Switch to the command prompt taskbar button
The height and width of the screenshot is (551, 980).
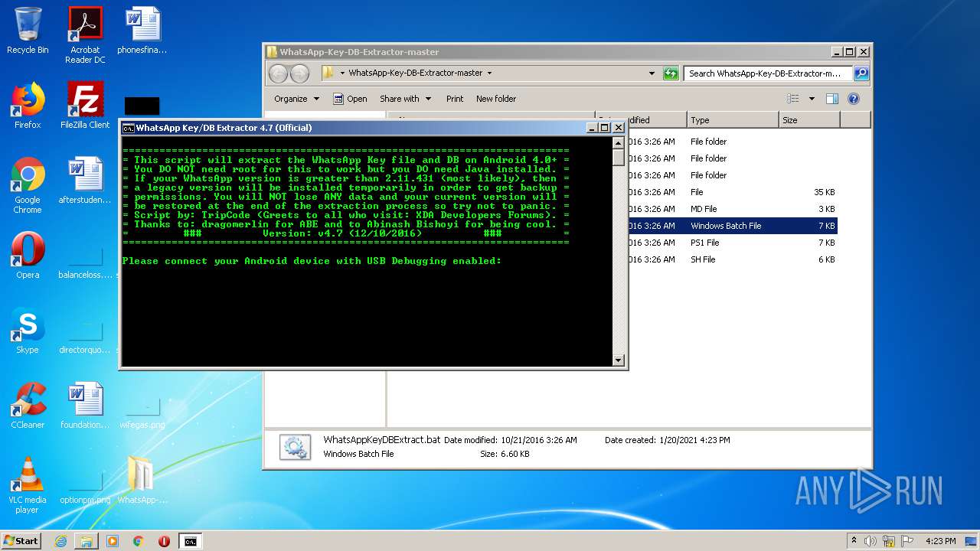[x=190, y=541]
